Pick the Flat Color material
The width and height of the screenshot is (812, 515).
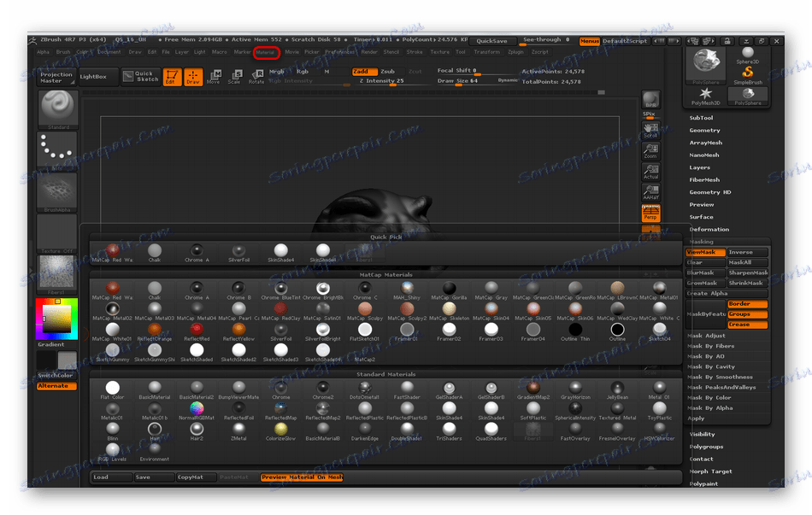click(x=112, y=389)
